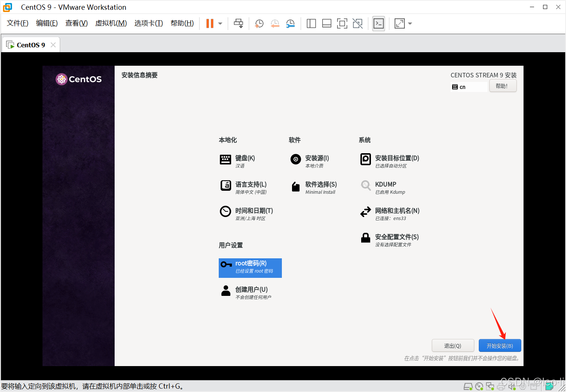Click the Unity mode toolbar icon
The width and height of the screenshot is (566, 392).
point(358,24)
